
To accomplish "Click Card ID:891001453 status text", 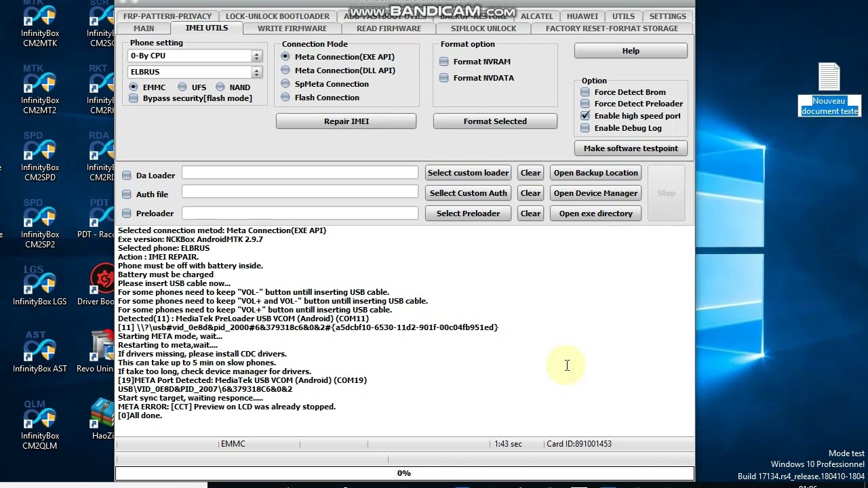I will [579, 444].
